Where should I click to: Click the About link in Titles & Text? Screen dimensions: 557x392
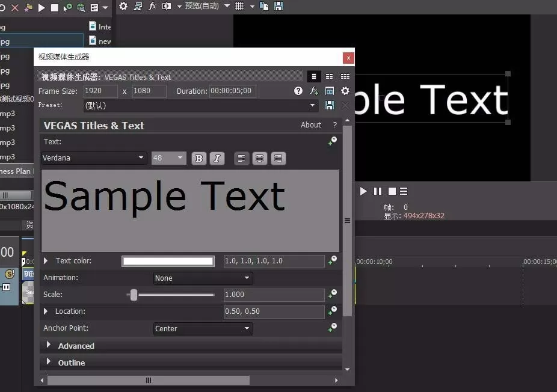311,125
